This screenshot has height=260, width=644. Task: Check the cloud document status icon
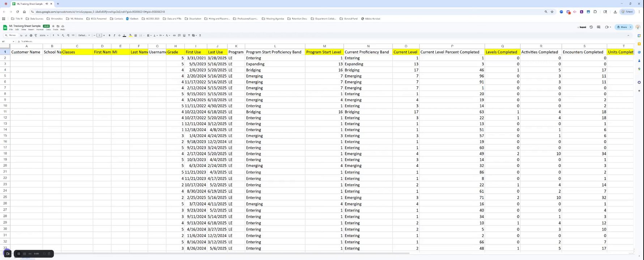(x=63, y=26)
